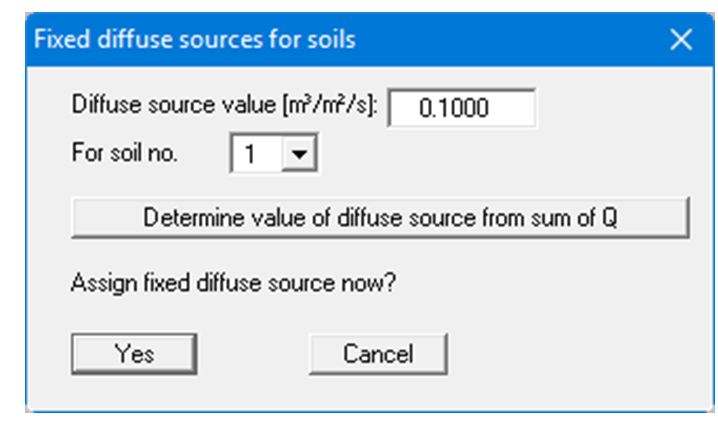718x421 pixels.
Task: Focus the text box containing 0.1000
Action: point(462,107)
